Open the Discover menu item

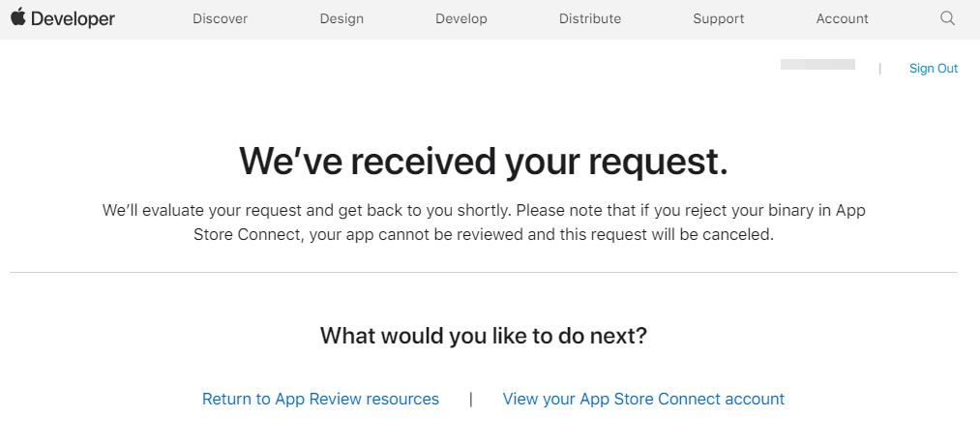[x=220, y=18]
